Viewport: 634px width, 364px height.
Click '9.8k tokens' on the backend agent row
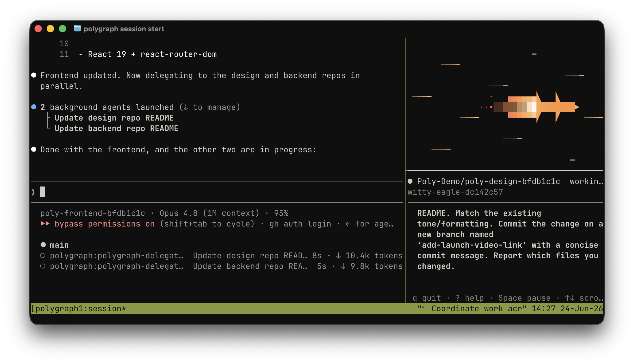coord(376,266)
